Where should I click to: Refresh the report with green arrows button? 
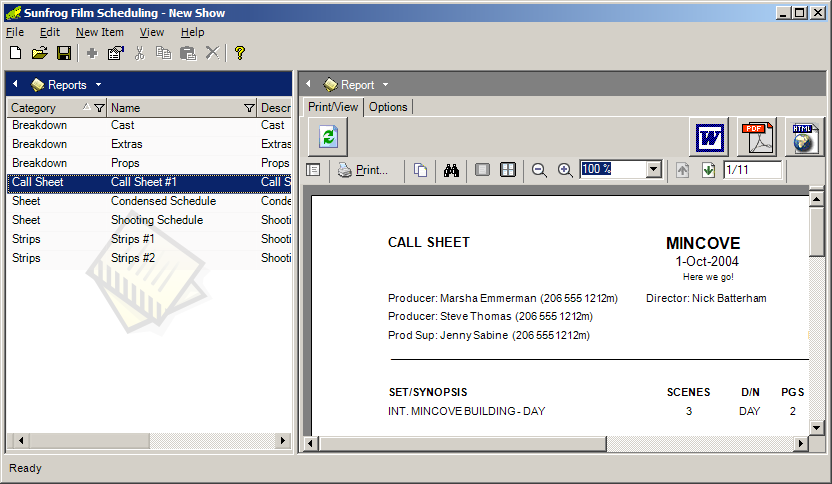tap(328, 137)
